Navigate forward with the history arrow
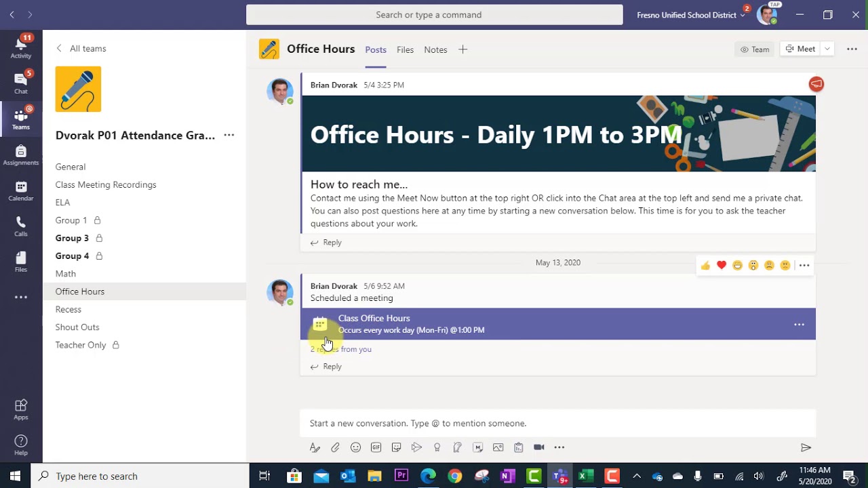Image resolution: width=868 pixels, height=488 pixels. (x=30, y=15)
